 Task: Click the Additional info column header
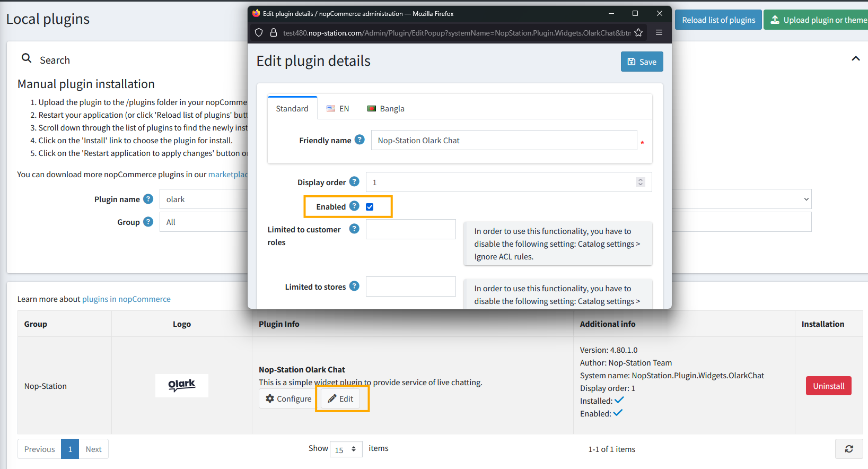(607, 324)
